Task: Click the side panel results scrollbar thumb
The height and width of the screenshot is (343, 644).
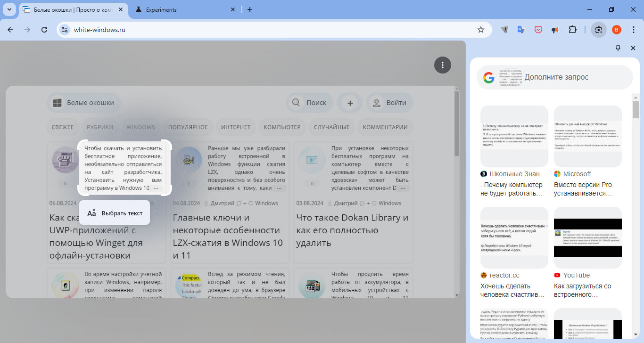Action: click(x=636, y=109)
